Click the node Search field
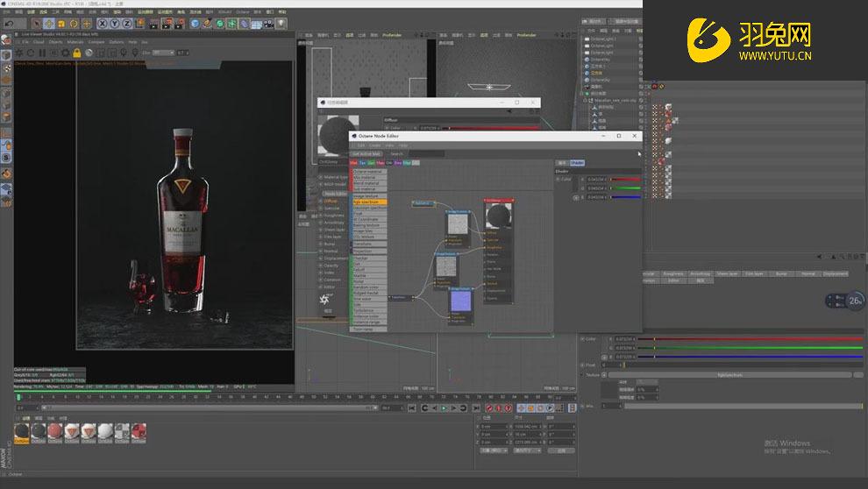Image resolution: width=868 pixels, height=489 pixels. tap(426, 153)
